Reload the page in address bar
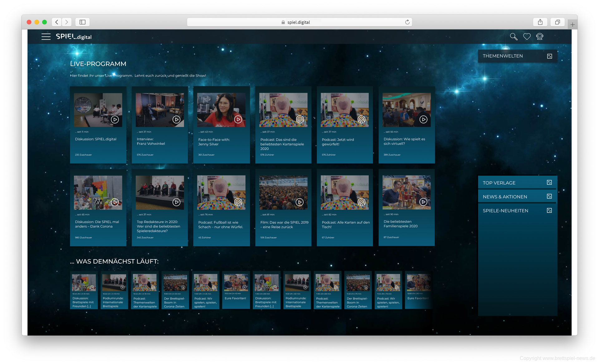This screenshot has height=364, width=599. point(407,22)
